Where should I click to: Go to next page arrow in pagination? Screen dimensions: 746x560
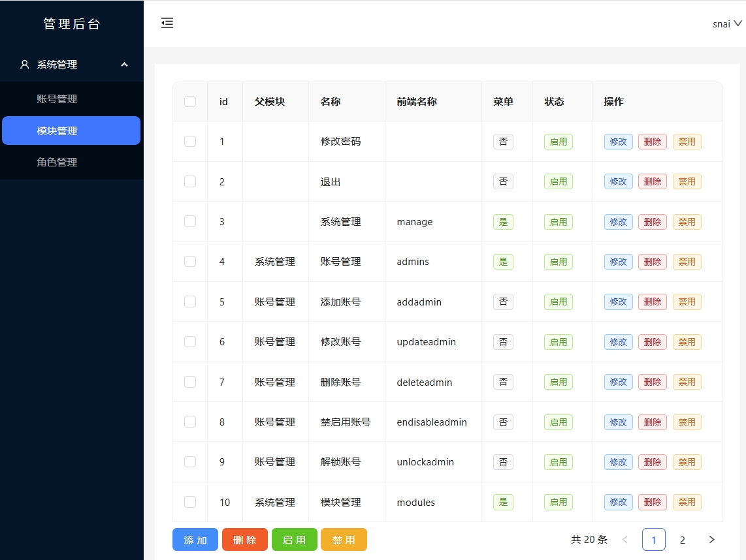[x=711, y=540]
